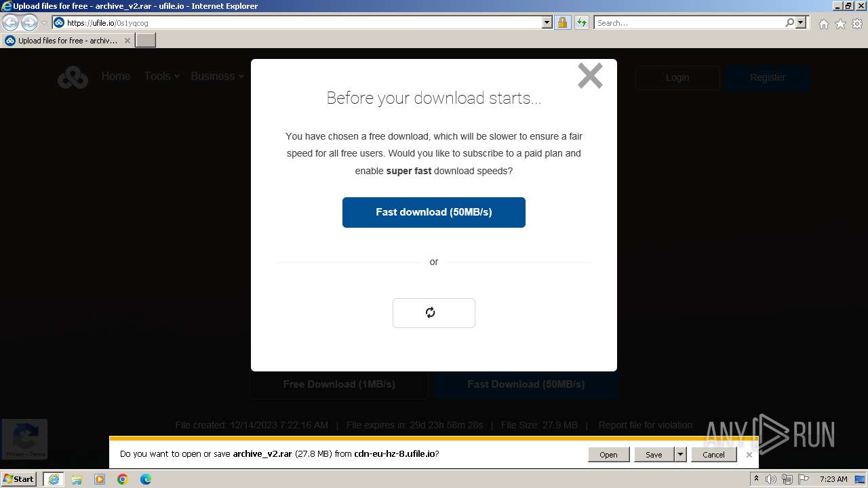Viewport: 868px width, 488px height.
Task: Go back with the browser Back arrow
Action: click(x=10, y=22)
